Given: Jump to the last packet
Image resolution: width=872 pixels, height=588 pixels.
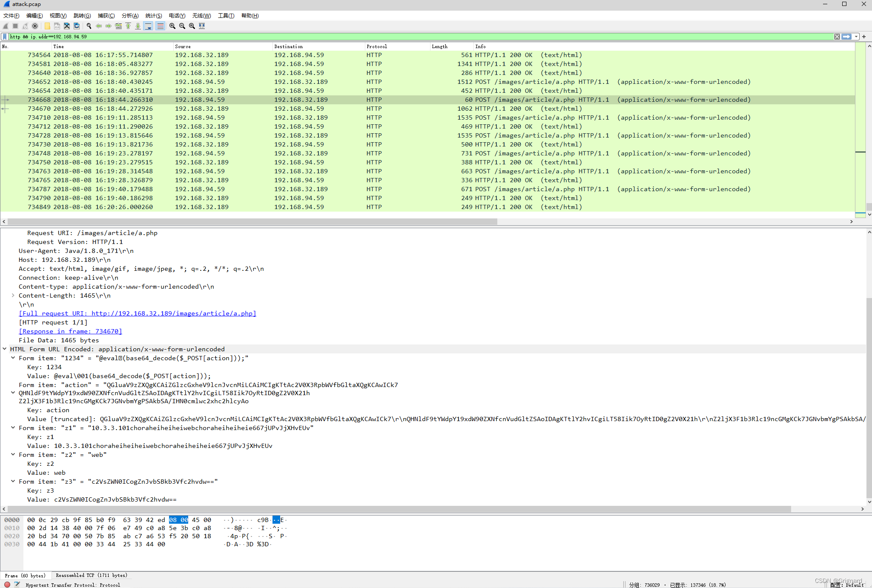Looking at the screenshot, I should (x=138, y=26).
